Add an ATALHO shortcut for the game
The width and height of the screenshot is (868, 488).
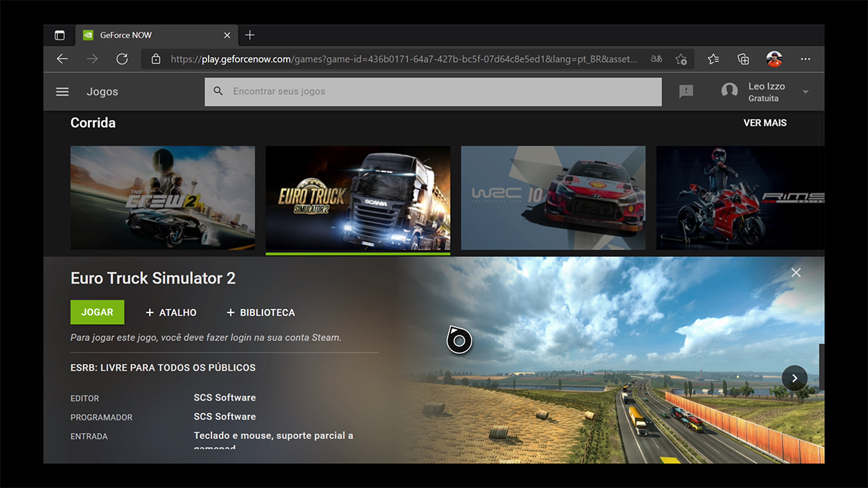(x=171, y=312)
